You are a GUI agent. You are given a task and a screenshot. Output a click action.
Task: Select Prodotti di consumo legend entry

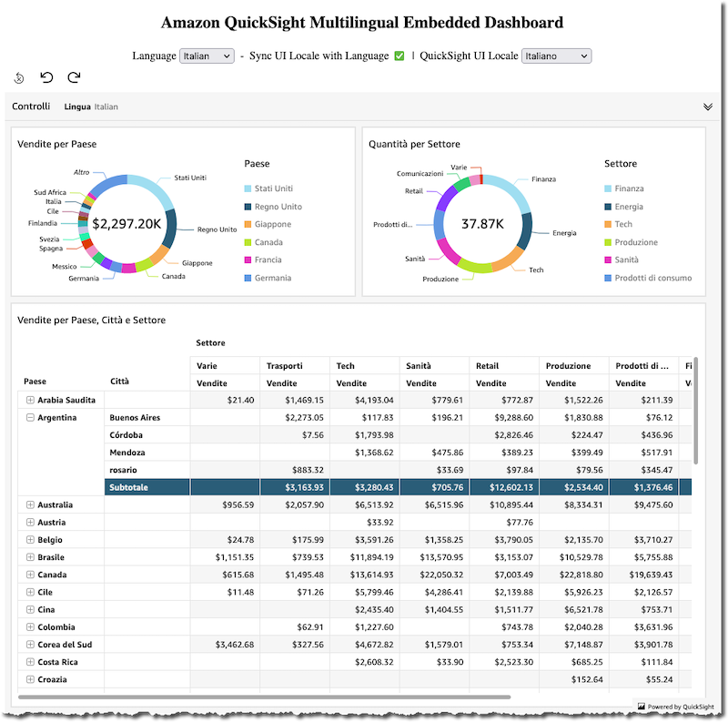coord(648,278)
